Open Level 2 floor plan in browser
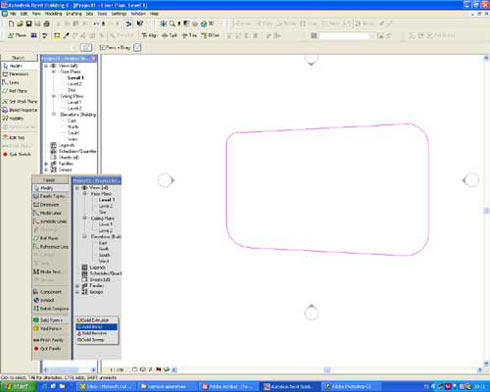 (x=75, y=84)
